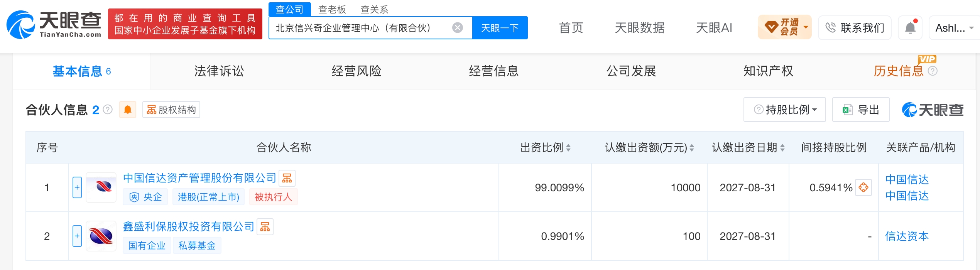This screenshot has width=980, height=270.
Task: Open the first 中国信达 related product link
Action: [907, 179]
